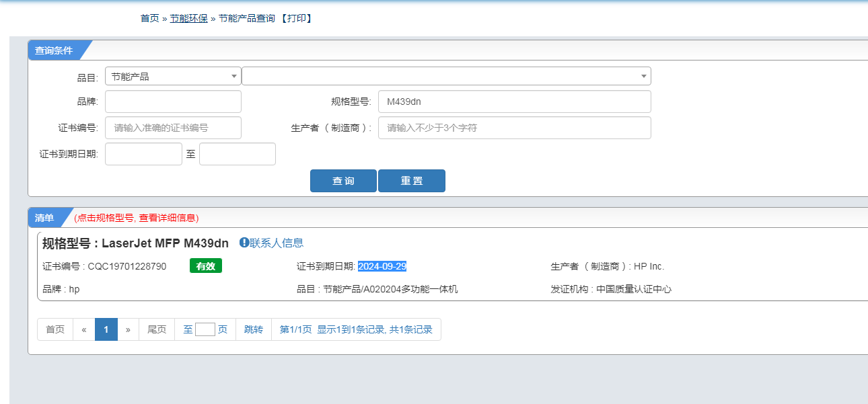Focus the 品牌 input field

click(173, 102)
